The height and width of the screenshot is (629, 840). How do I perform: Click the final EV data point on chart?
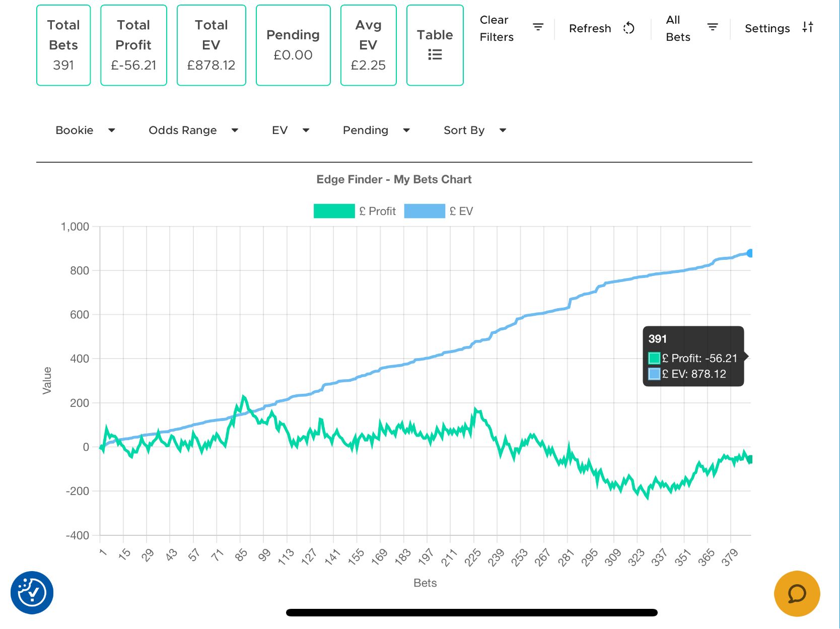[x=750, y=253]
